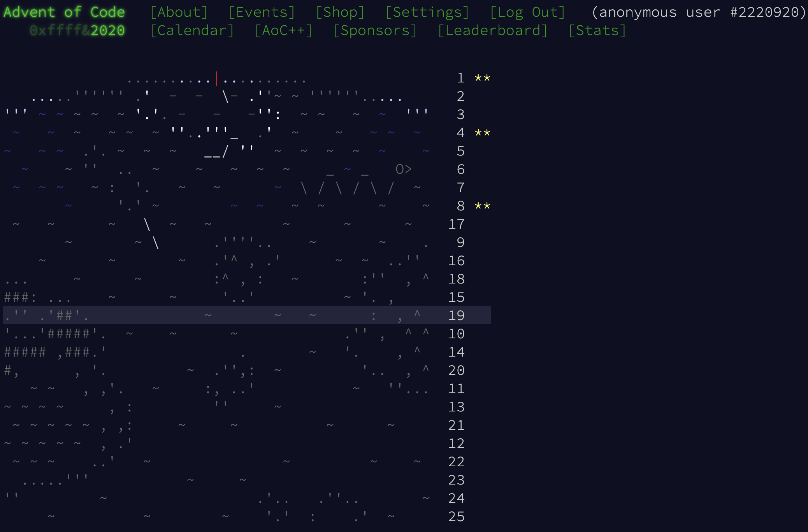
Task: Open the AoC++ supporter link
Action: [283, 31]
